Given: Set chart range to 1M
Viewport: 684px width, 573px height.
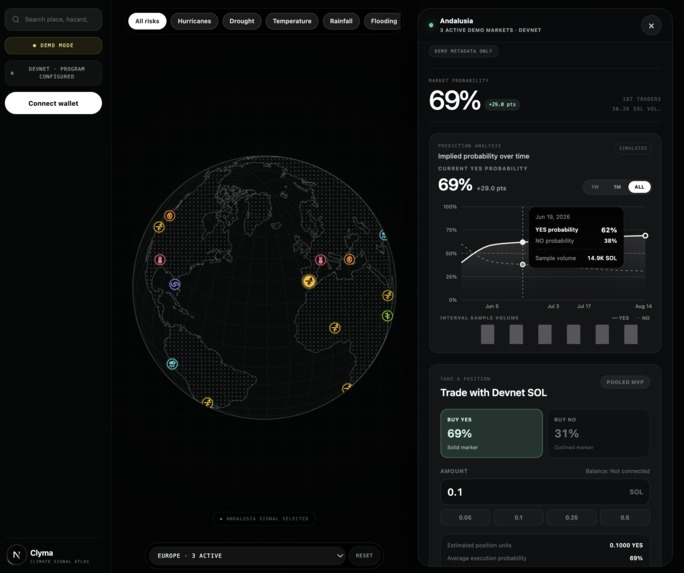Looking at the screenshot, I should click(x=617, y=187).
